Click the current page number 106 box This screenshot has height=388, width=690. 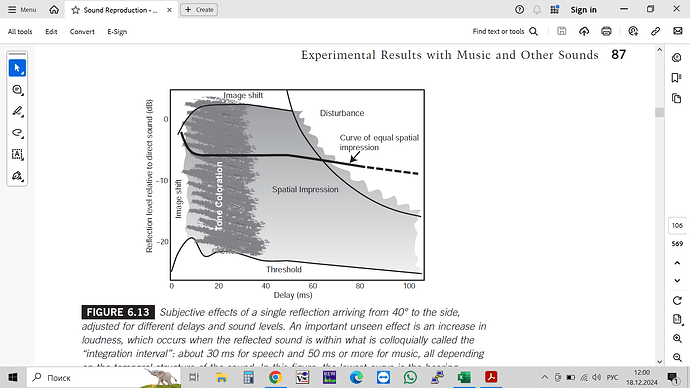coord(677,226)
